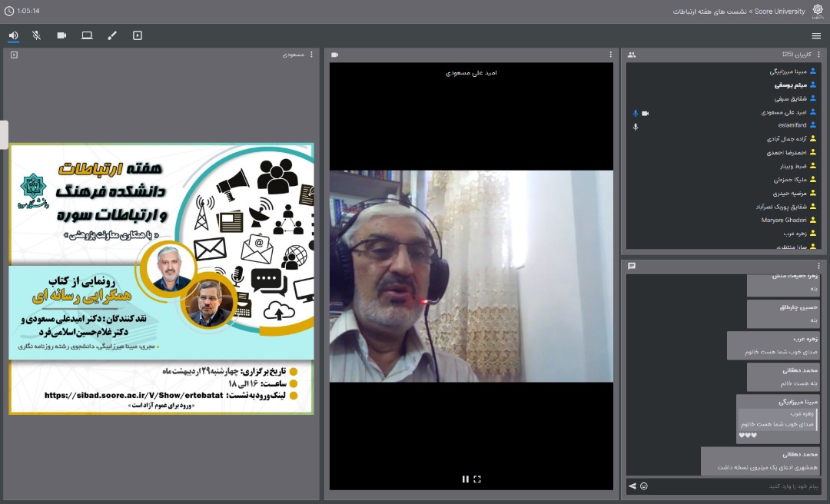
Task: Click the video panel camera icon
Action: (334, 55)
